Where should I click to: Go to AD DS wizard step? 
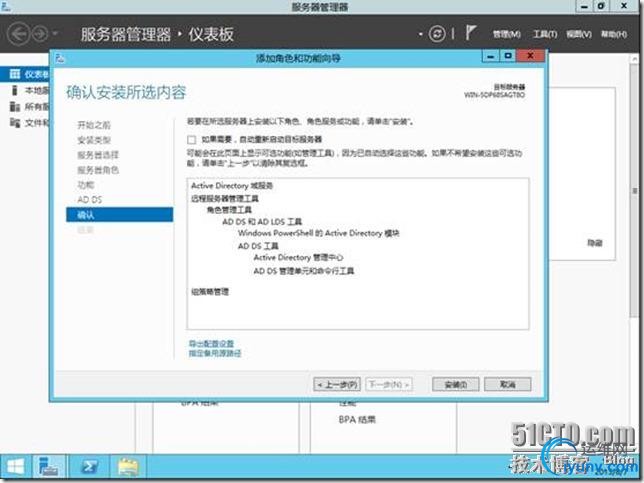point(90,200)
